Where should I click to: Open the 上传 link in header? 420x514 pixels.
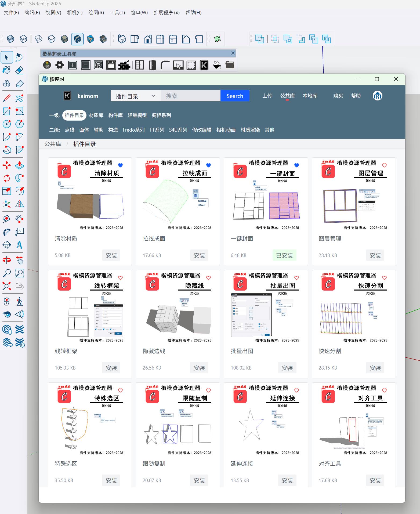[267, 96]
